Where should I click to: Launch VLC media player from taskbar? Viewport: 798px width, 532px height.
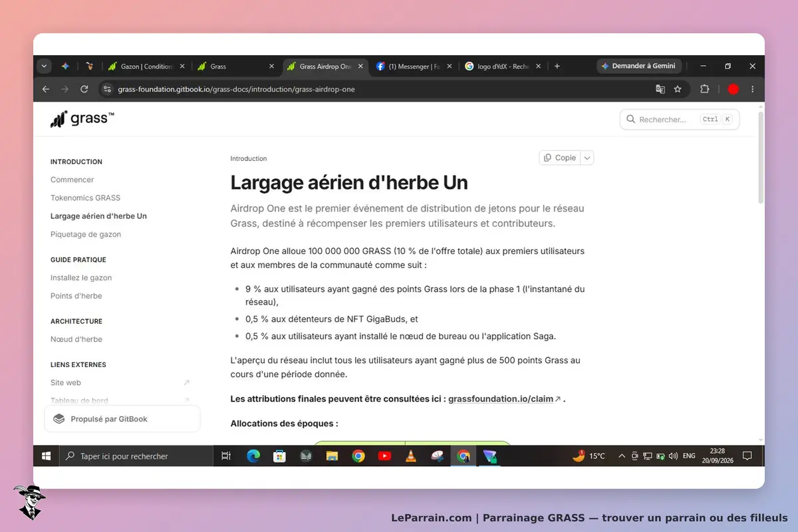point(411,456)
